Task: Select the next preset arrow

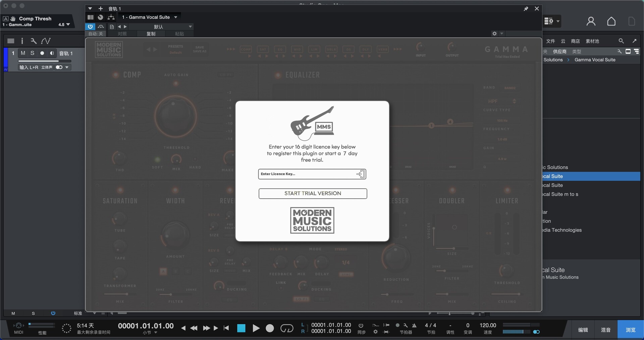Action: [x=125, y=27]
